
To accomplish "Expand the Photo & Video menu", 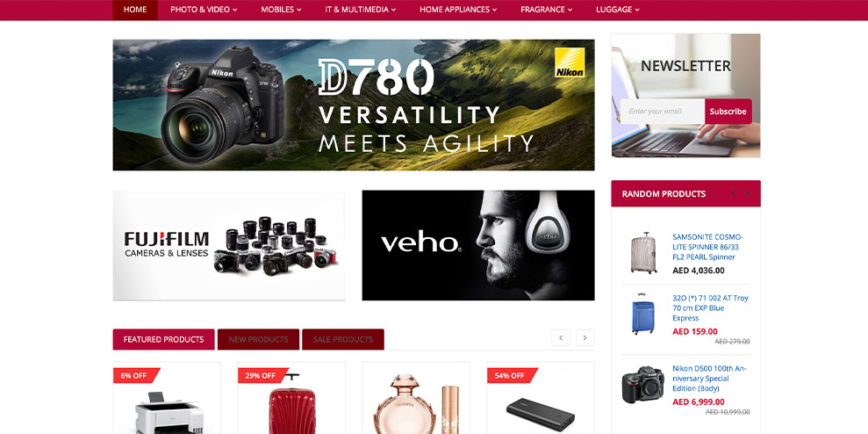I will pyautogui.click(x=204, y=10).
